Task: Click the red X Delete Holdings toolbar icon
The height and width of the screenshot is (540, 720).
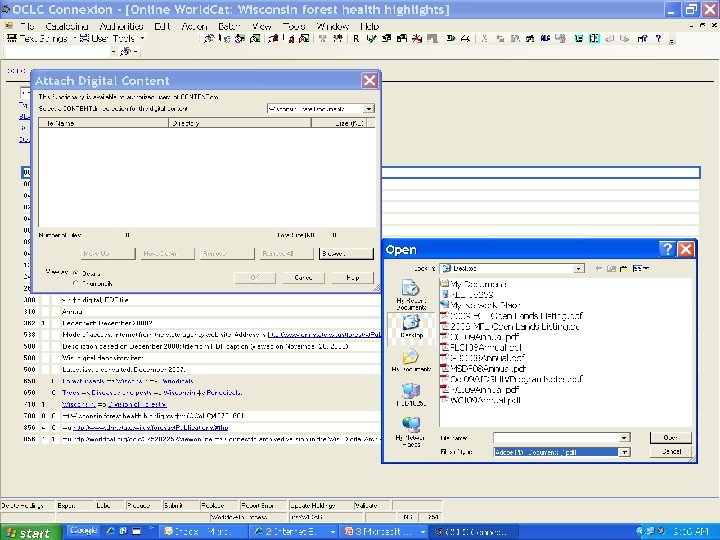Action: (417, 39)
